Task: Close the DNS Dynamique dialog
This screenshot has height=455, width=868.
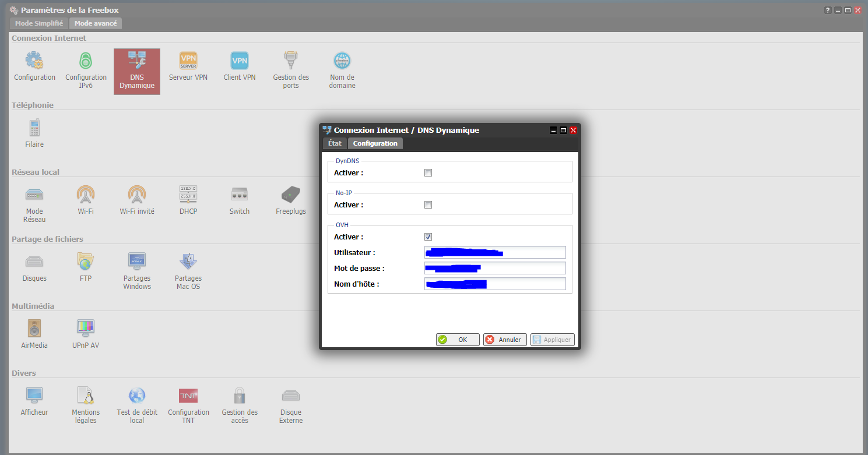Action: 573,130
